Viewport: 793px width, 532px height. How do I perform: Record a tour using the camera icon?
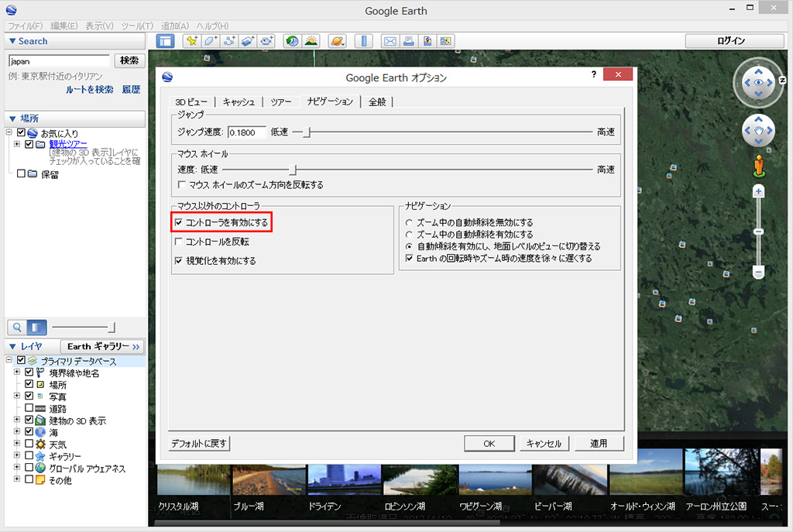coord(266,41)
